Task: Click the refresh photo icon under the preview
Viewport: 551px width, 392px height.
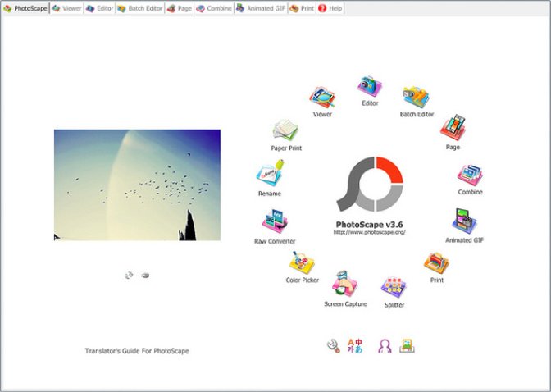Action: 129,275
